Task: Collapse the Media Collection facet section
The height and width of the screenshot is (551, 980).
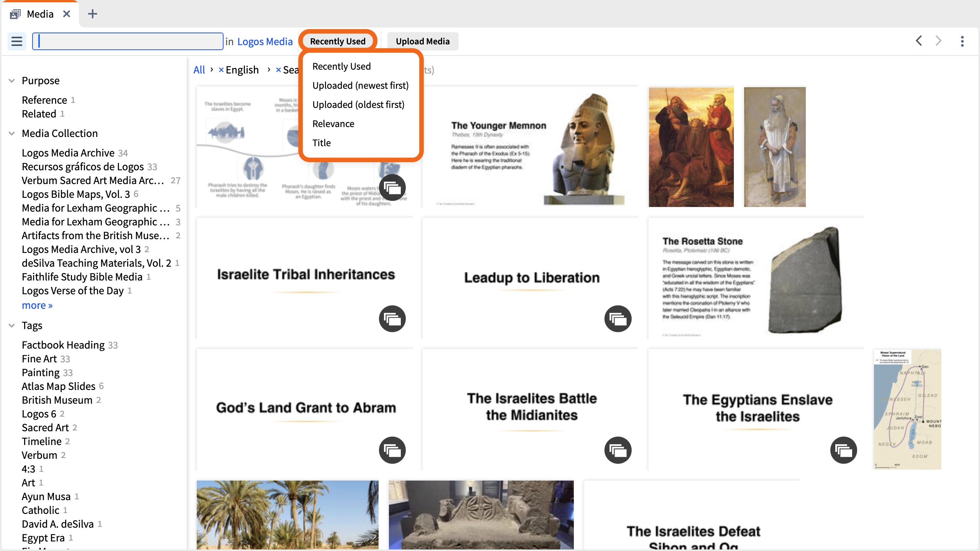Action: coord(12,134)
